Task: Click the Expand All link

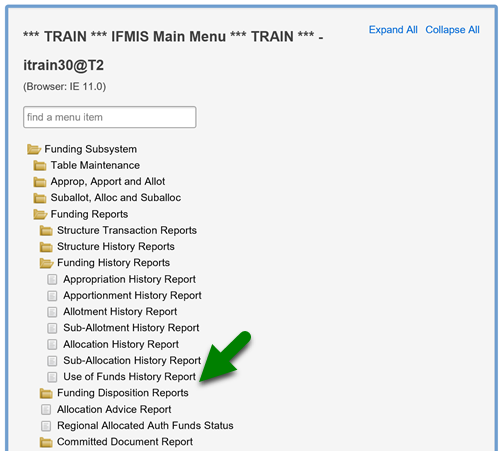Action: tap(393, 30)
